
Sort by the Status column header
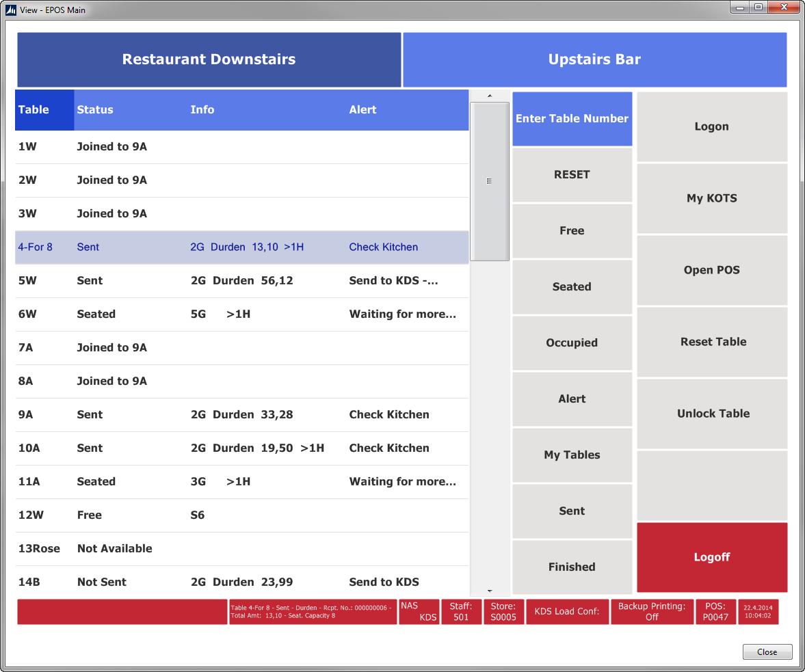pos(95,110)
